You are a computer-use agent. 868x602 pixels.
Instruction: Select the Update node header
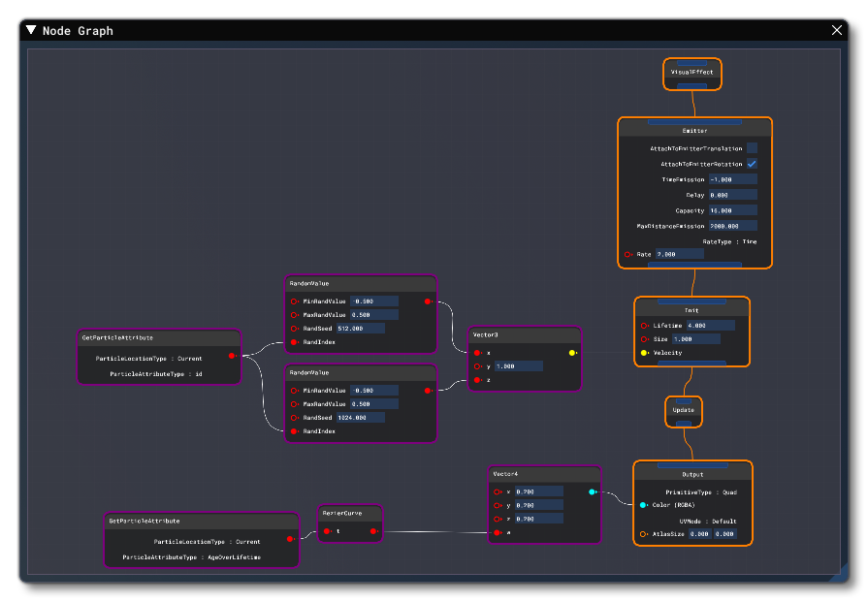pos(682,410)
